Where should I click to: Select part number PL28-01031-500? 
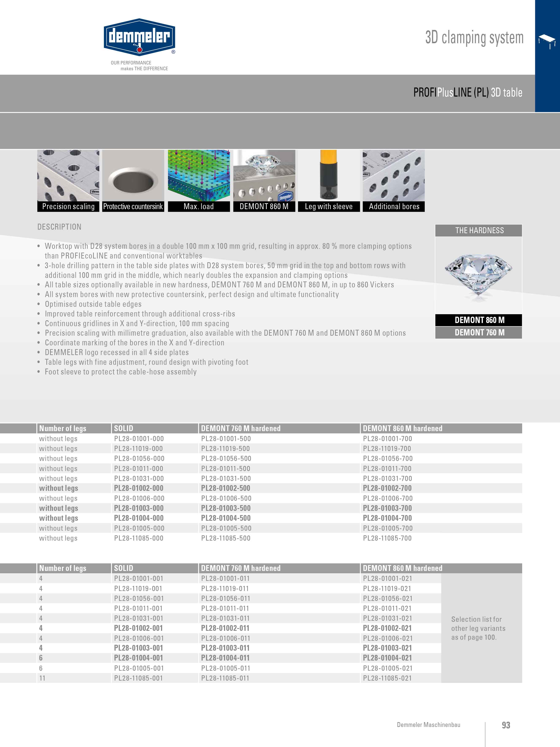pos(226,478)
